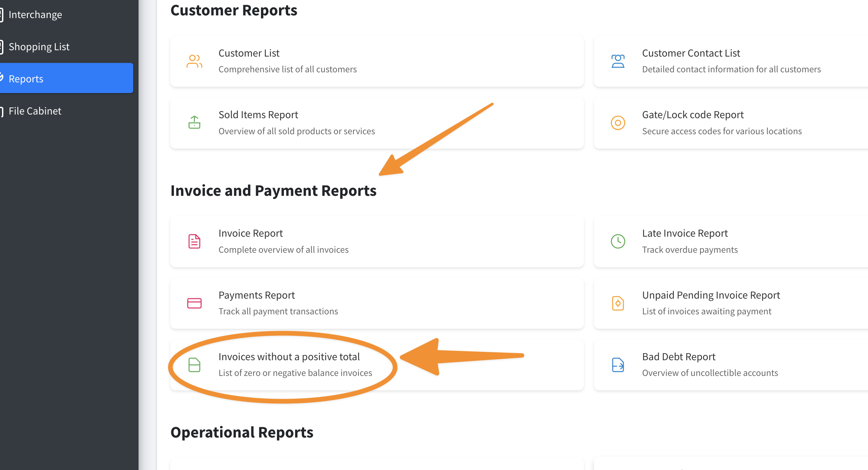Screen dimensions: 868x470
Task: Click the Late Invoice Report clock icon
Action: point(618,241)
